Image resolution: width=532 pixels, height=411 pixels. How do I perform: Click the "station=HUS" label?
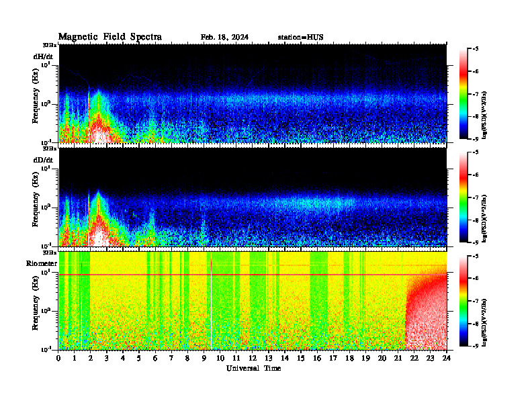coord(300,37)
